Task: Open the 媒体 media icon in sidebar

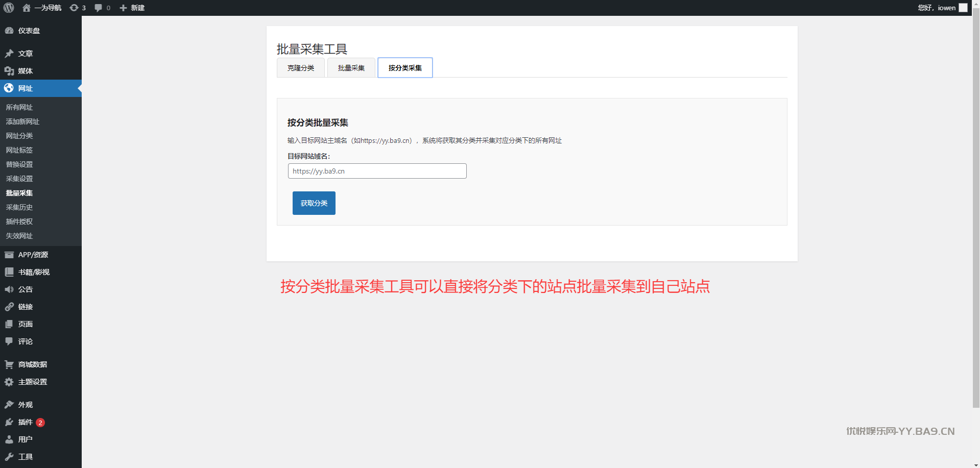Action: 9,71
